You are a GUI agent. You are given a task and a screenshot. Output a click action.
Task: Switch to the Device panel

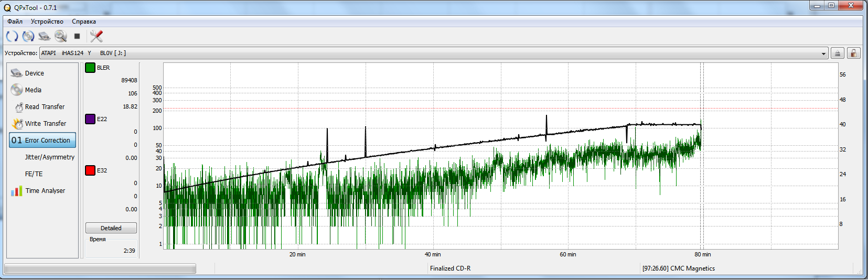coord(34,73)
